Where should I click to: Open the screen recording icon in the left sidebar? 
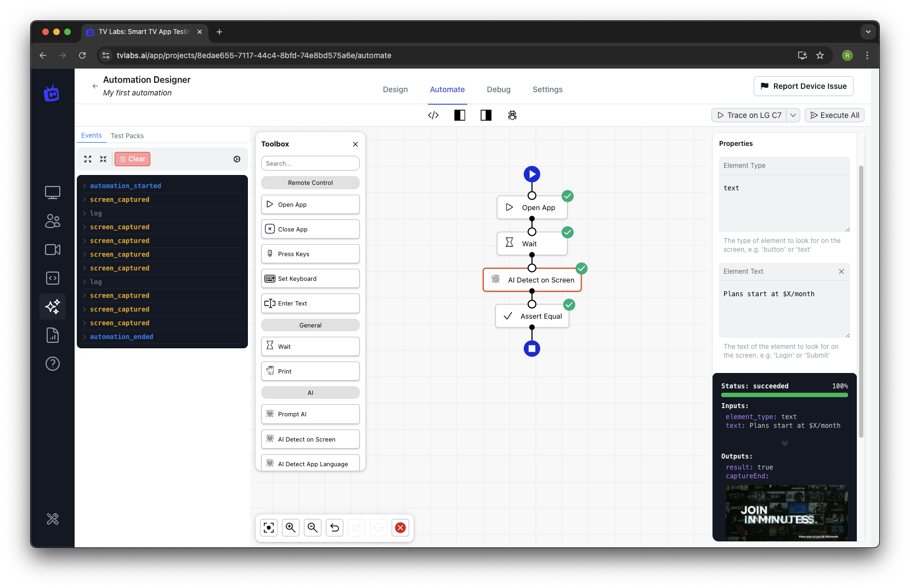click(x=53, y=250)
